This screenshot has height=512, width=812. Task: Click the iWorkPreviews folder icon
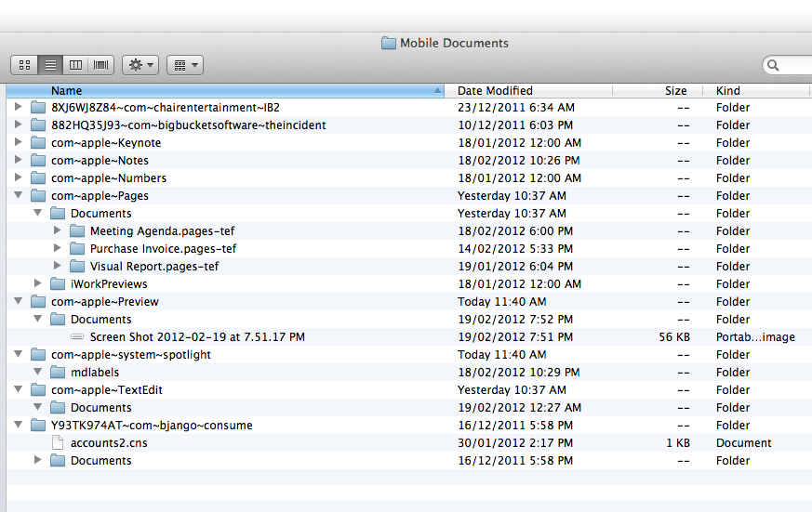pos(58,284)
